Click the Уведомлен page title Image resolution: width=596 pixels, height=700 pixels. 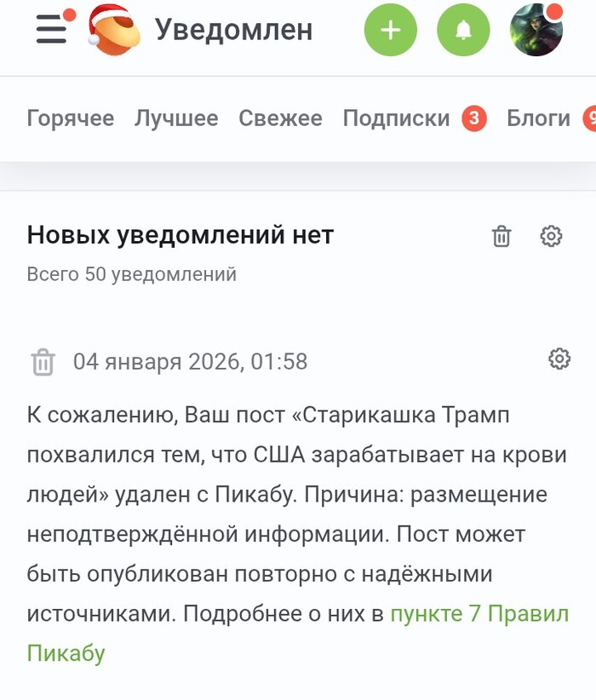pos(233,31)
